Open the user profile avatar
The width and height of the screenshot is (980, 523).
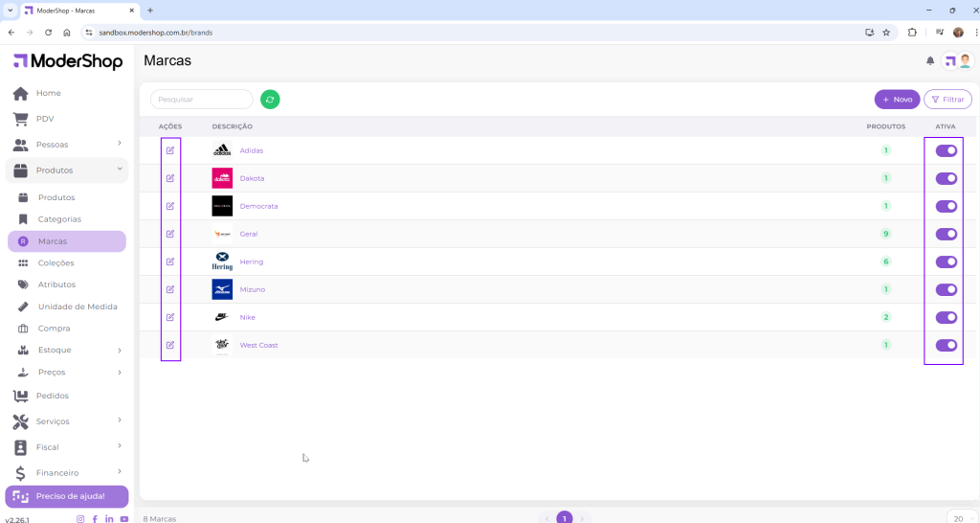(965, 61)
